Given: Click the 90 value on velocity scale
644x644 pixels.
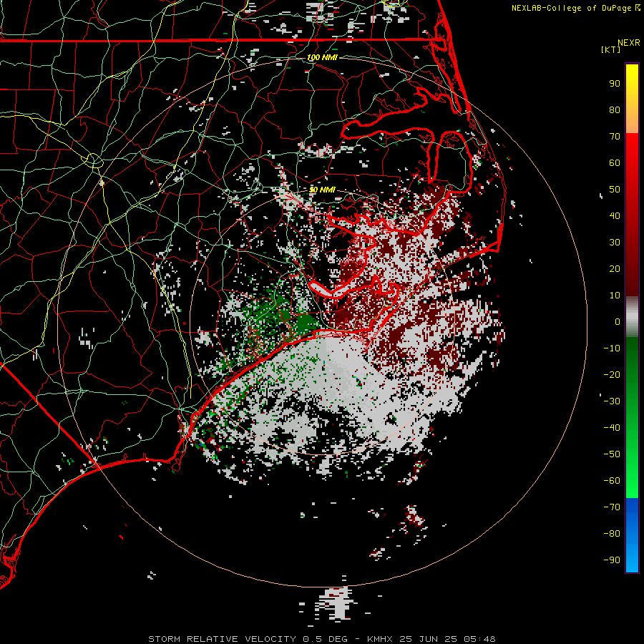Looking at the screenshot, I should point(615,84).
